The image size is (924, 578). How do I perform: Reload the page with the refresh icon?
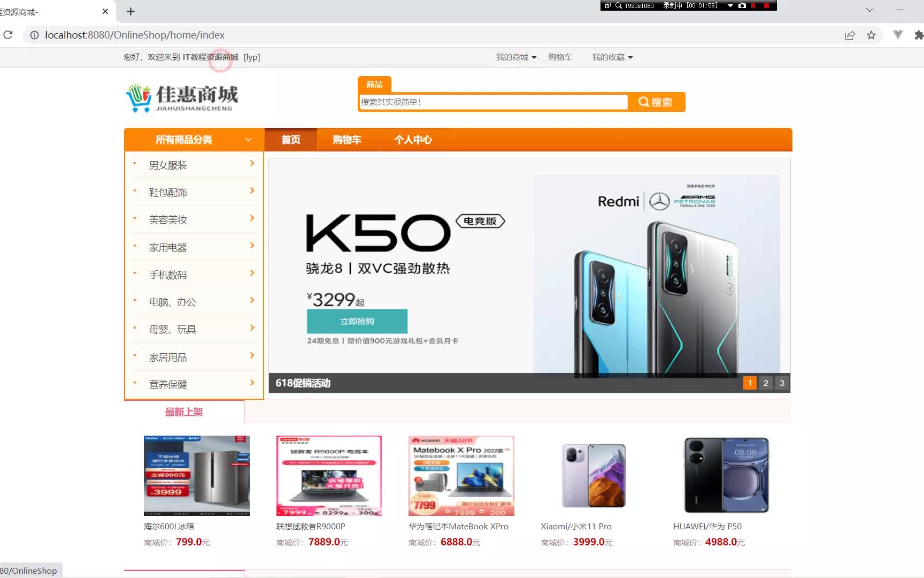[8, 35]
